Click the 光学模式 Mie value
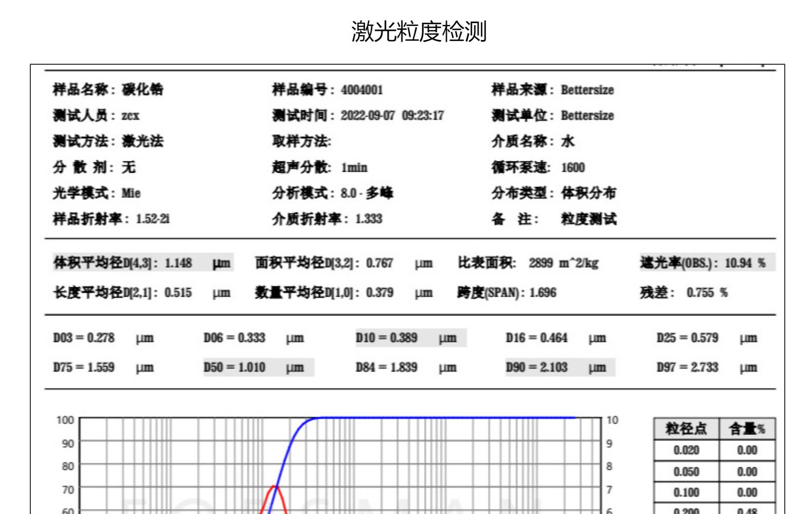The image size is (812, 514). [x=131, y=193]
